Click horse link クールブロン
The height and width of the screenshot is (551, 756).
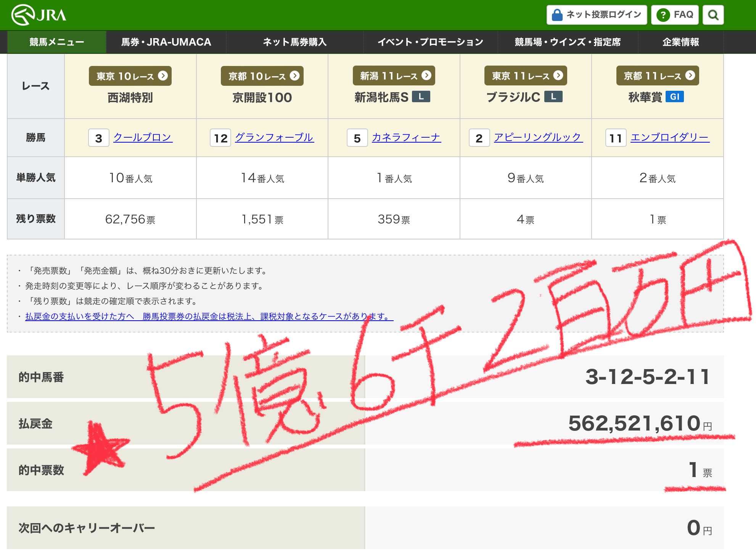pyautogui.click(x=143, y=137)
